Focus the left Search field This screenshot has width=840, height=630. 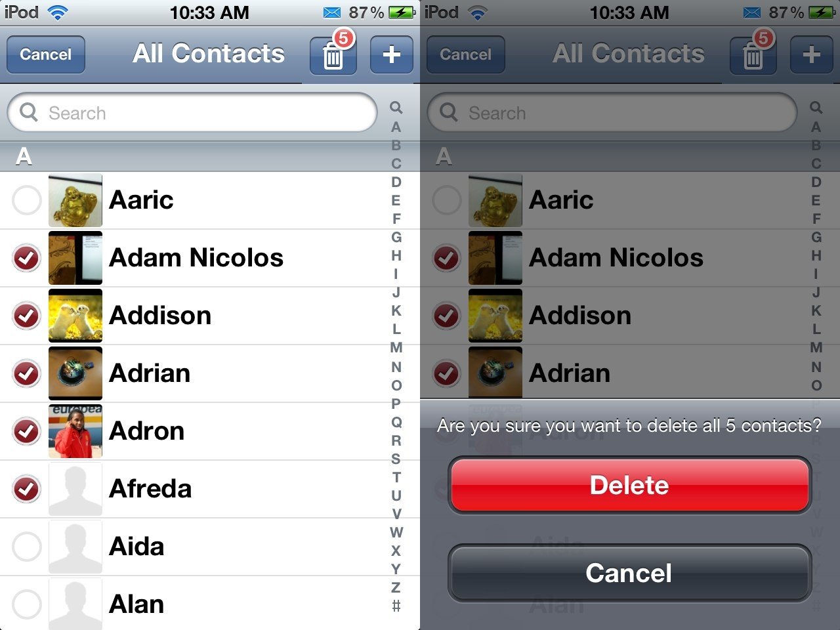[192, 112]
